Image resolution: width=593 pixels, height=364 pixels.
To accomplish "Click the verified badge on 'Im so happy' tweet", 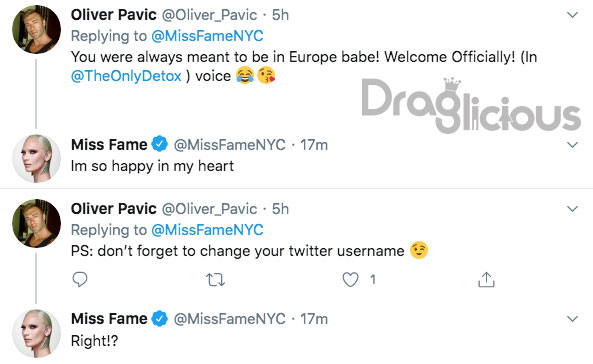I will tap(160, 144).
